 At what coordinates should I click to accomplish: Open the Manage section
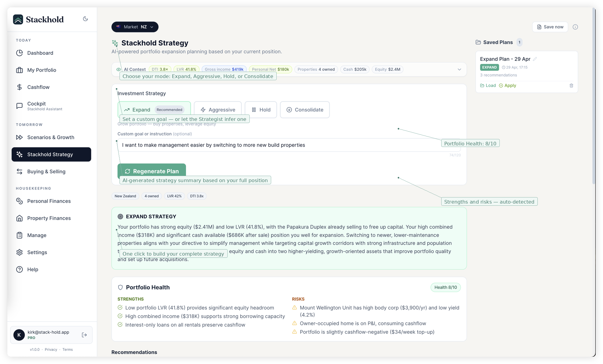(x=51, y=235)
